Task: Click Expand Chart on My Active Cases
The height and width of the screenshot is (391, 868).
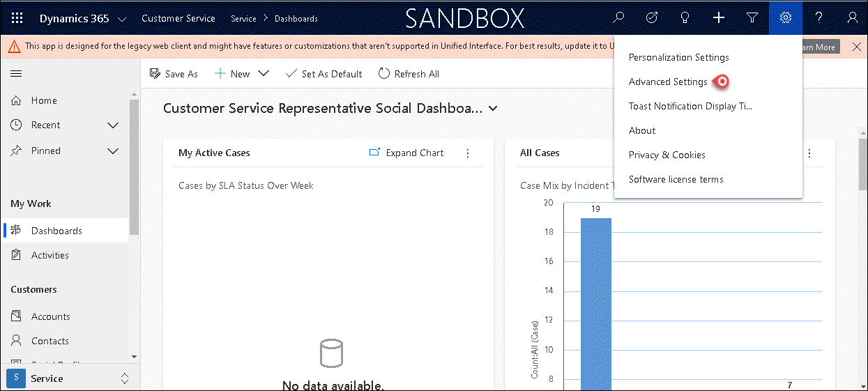Action: (x=406, y=153)
